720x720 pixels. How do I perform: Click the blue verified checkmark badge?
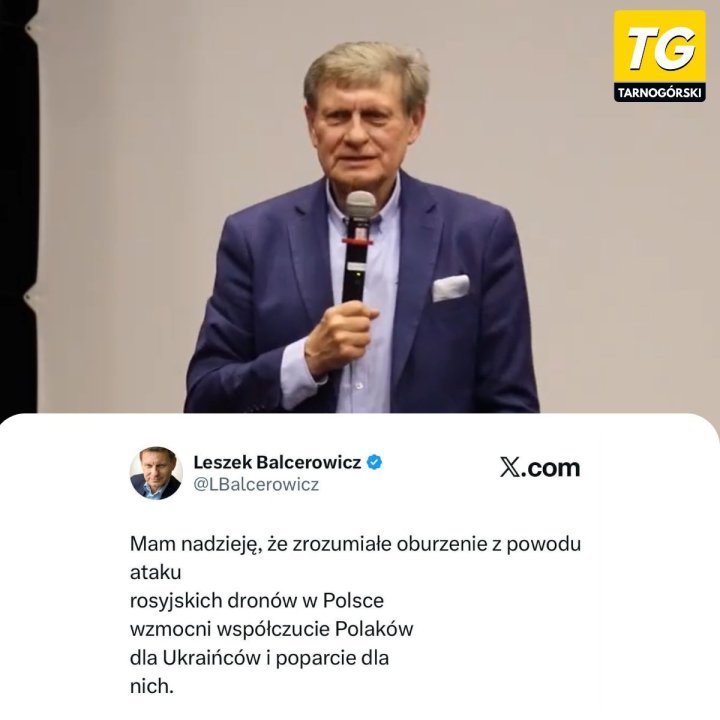click(374, 462)
